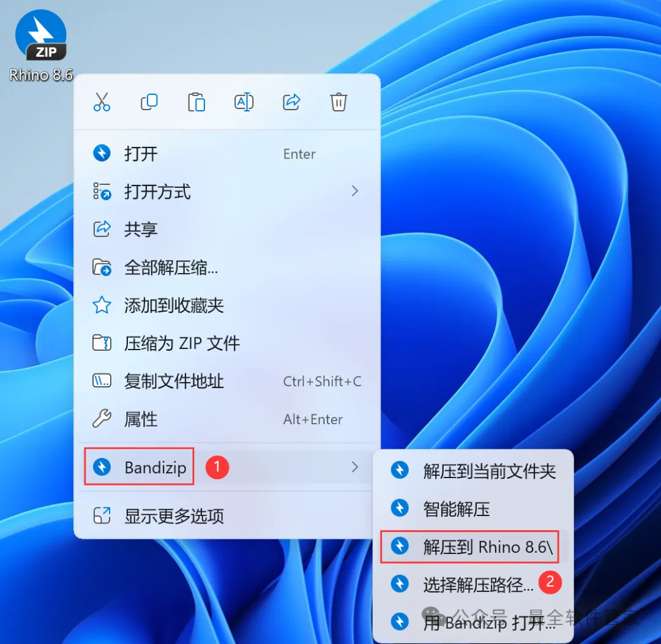661x644 pixels.
Task: Click the Bandizip icon beside 选择解压路径...
Action: coord(400,584)
